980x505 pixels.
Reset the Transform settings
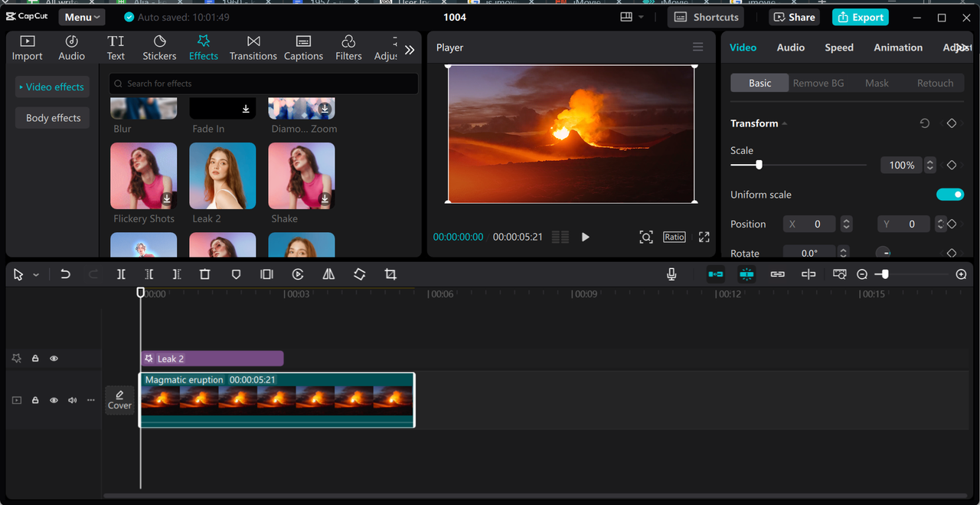[924, 123]
